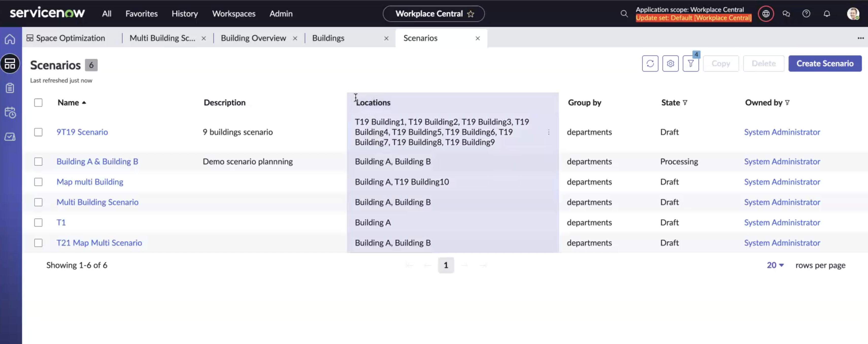Open the History menu
The width and height of the screenshot is (868, 344).
coord(185,13)
